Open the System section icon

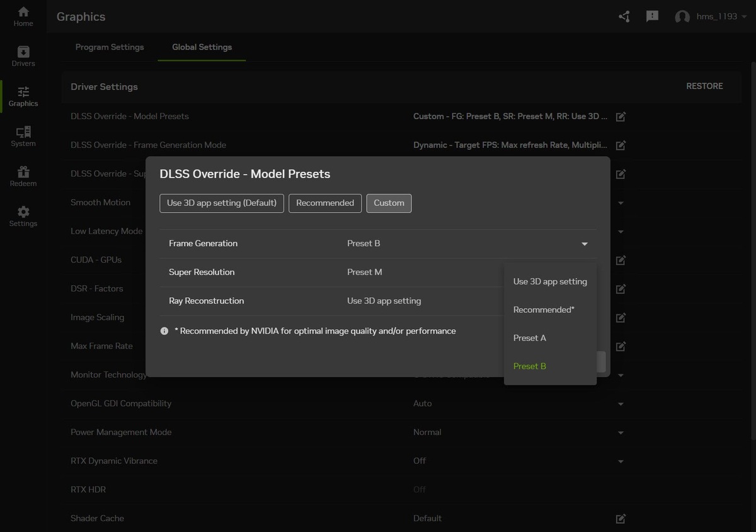pyautogui.click(x=23, y=136)
